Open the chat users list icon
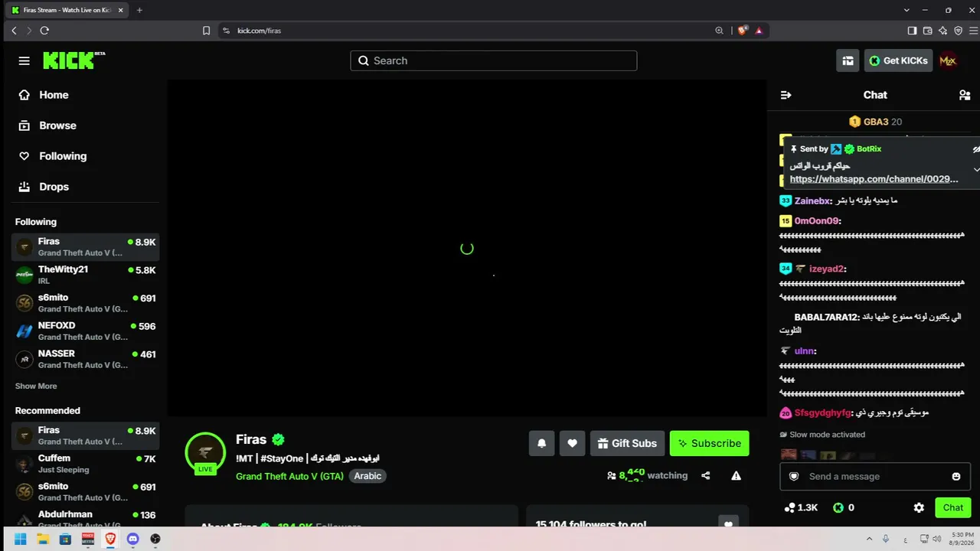 (x=965, y=95)
